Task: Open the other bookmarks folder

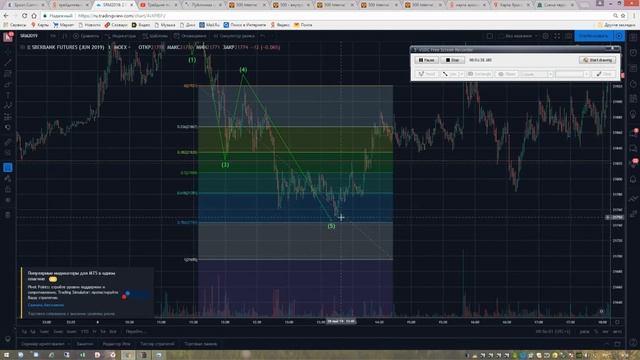Action: (616, 25)
